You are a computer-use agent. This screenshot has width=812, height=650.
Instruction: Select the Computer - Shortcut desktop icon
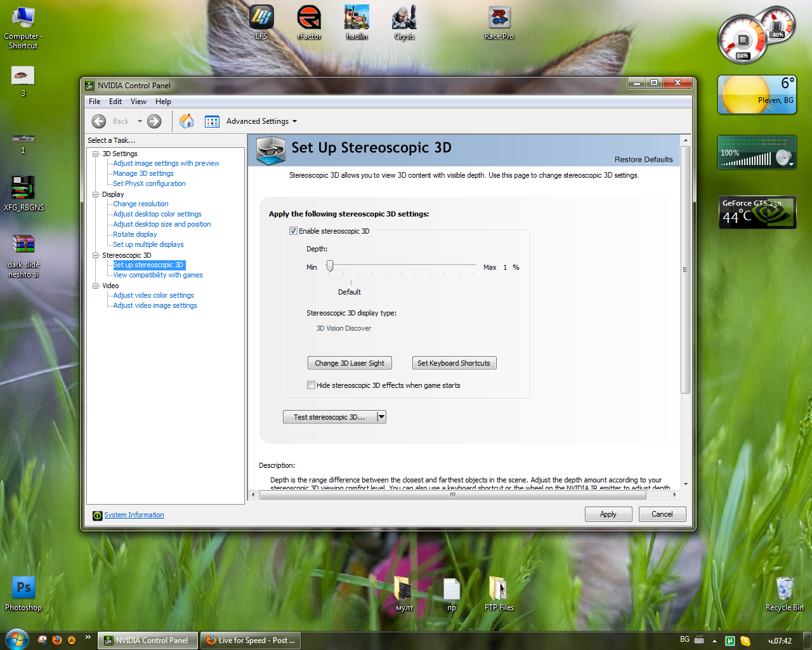tap(23, 27)
